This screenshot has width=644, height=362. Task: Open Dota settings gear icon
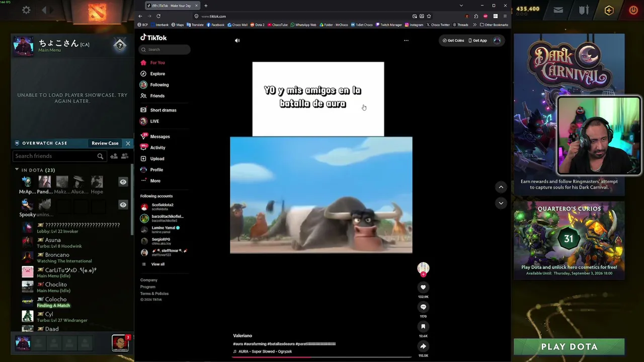pyautogui.click(x=26, y=10)
